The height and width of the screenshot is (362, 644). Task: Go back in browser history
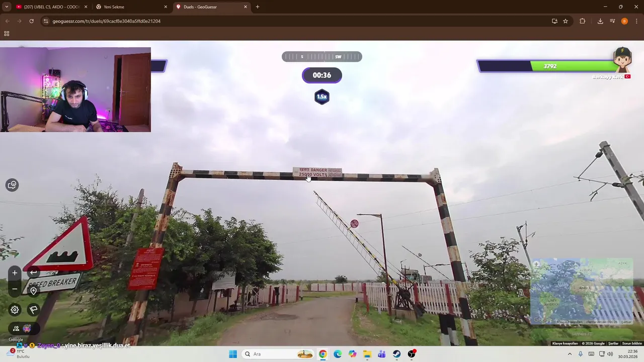tap(7, 21)
